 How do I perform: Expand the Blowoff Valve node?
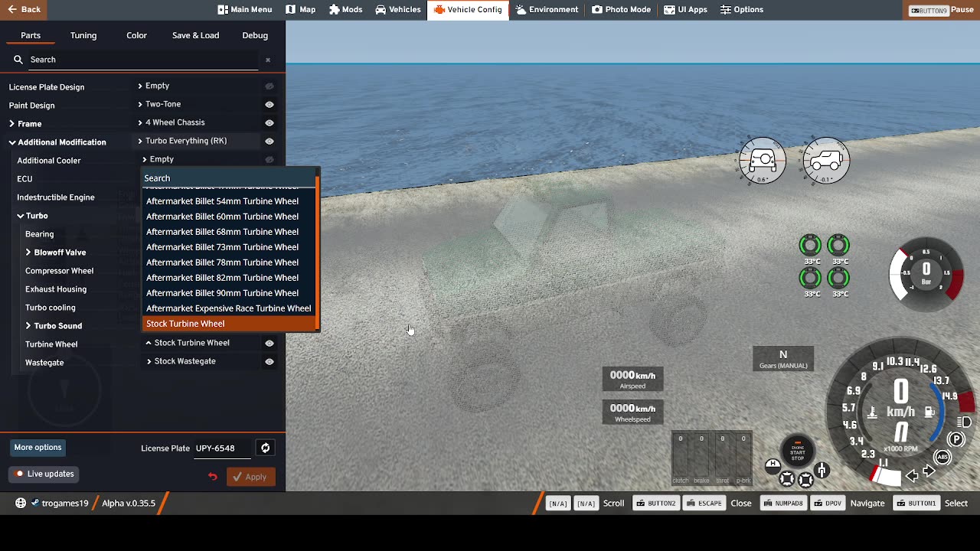point(28,253)
